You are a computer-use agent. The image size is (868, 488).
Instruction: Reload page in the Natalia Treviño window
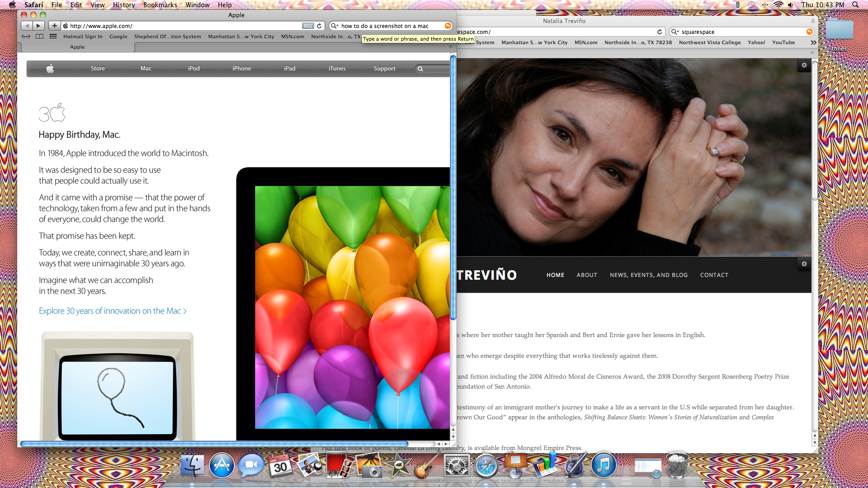pyautogui.click(x=660, y=32)
